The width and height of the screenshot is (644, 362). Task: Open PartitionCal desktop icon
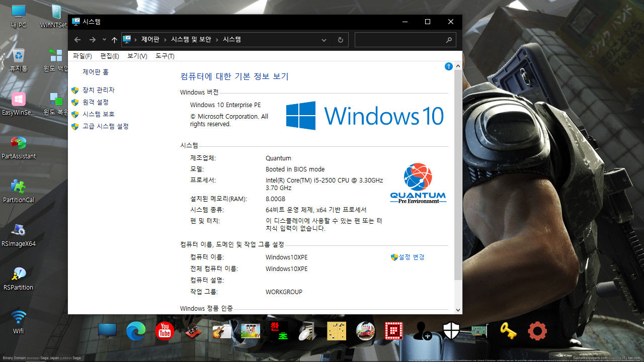[19, 191]
